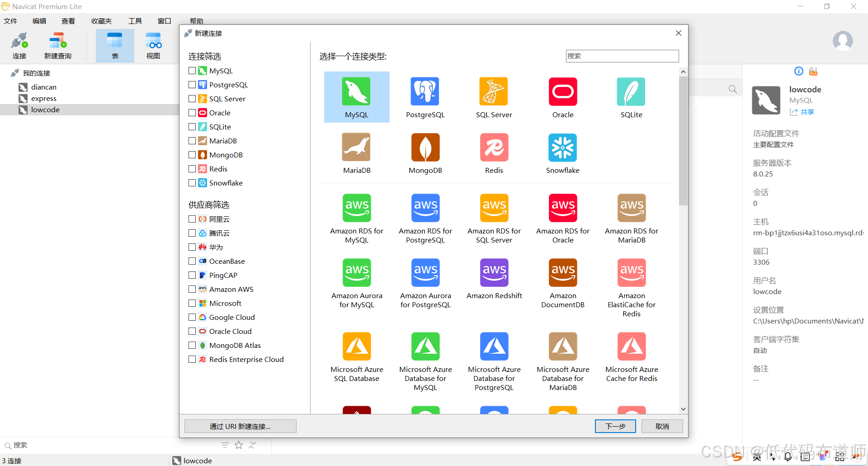Choose Azure Database for MySQL
Viewport: 868px width, 466px height.
(x=425, y=361)
